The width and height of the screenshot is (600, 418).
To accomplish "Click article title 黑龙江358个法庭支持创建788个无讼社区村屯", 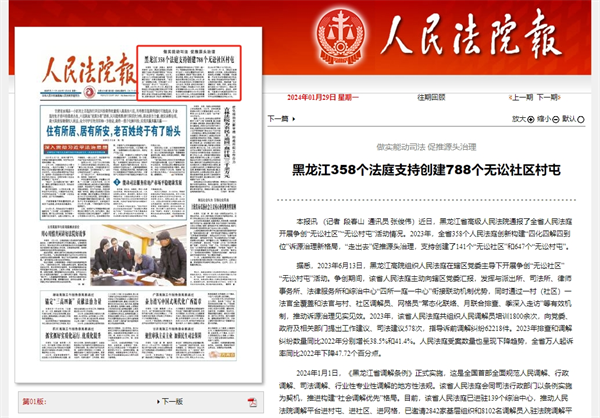I will tap(431, 173).
